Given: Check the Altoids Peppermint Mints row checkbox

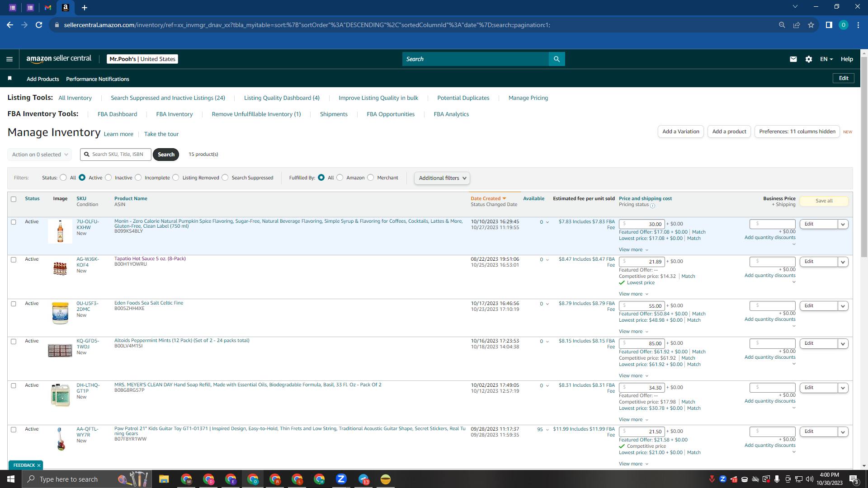Looking at the screenshot, I should click(14, 342).
